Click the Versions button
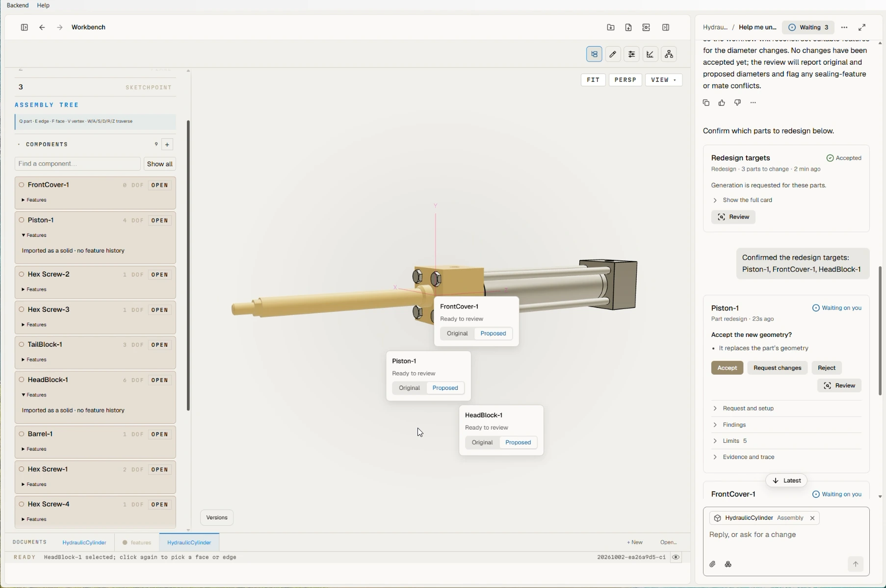This screenshot has height=588, width=886. click(x=217, y=518)
